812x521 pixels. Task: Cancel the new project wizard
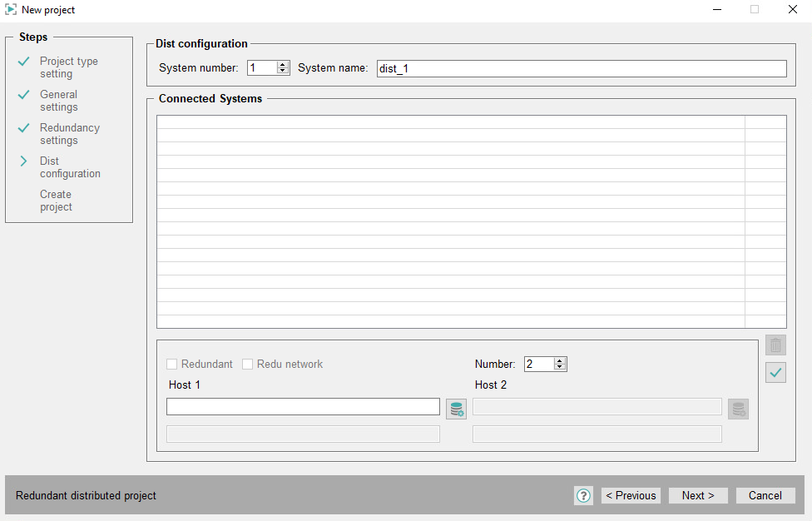pos(765,495)
